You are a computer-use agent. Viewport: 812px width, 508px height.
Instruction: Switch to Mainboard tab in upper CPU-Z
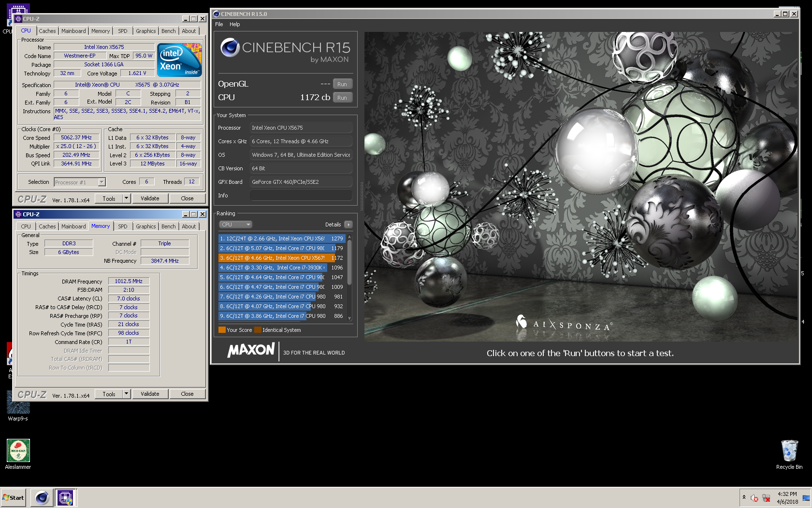(x=73, y=31)
